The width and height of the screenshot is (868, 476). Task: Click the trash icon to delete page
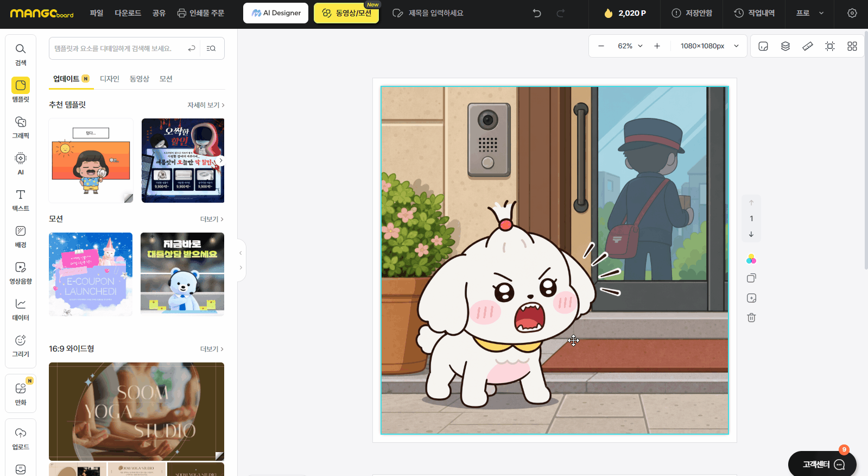click(751, 318)
